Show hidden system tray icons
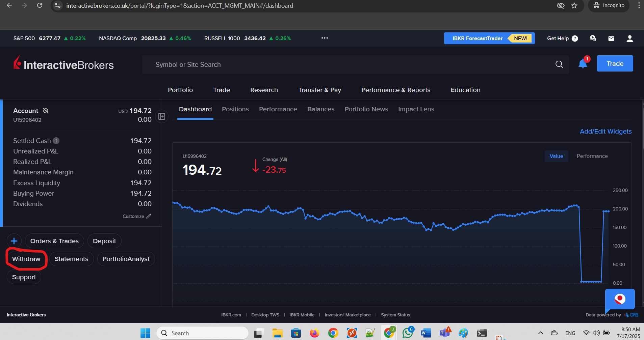This screenshot has height=340, width=644. [540, 333]
